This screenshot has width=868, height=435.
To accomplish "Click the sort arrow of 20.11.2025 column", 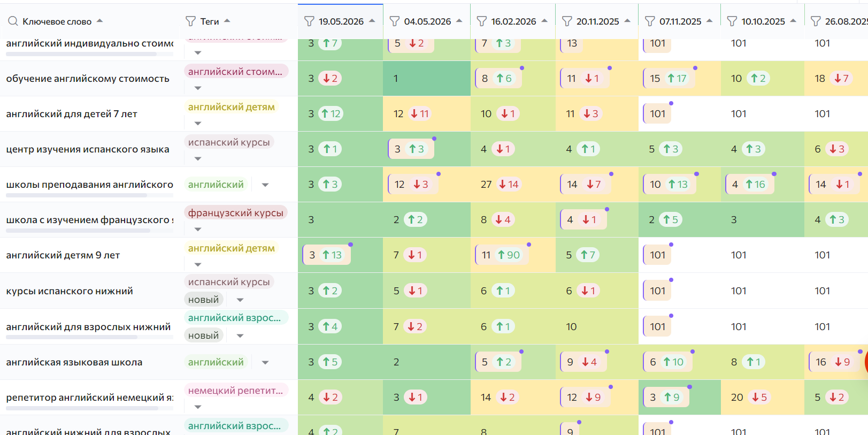I will tap(627, 21).
